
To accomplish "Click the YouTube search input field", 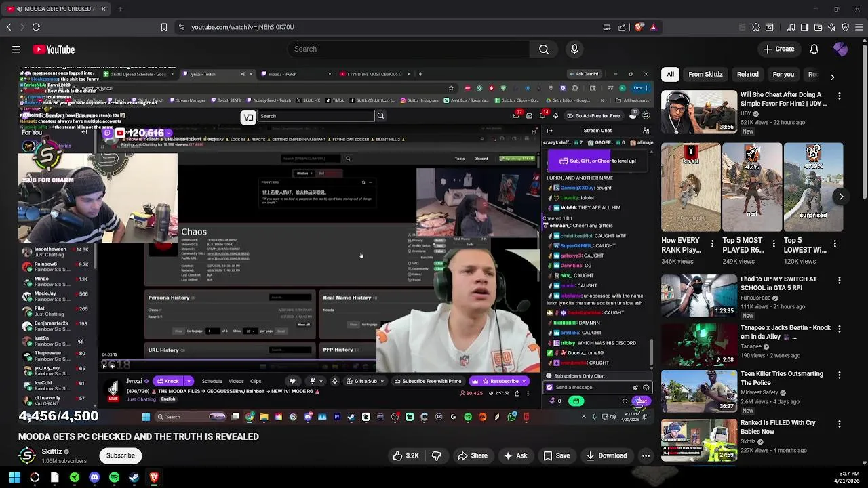I will coord(408,49).
